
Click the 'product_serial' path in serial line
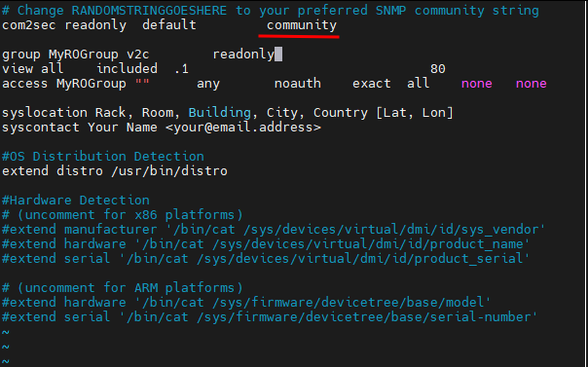tap(469, 259)
